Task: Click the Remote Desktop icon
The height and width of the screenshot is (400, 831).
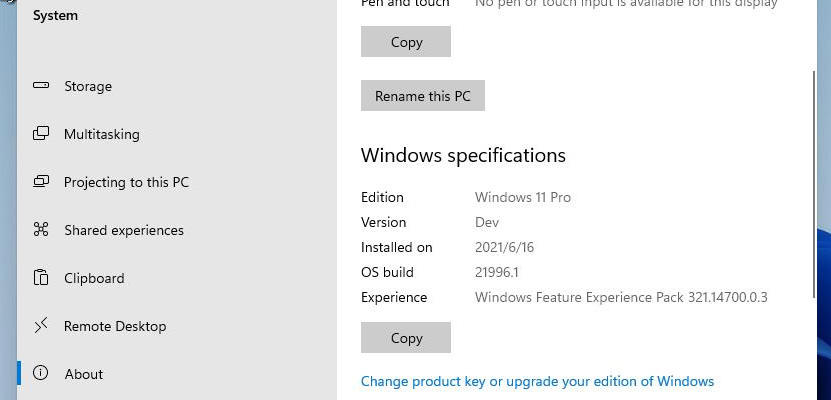Action: pos(41,326)
